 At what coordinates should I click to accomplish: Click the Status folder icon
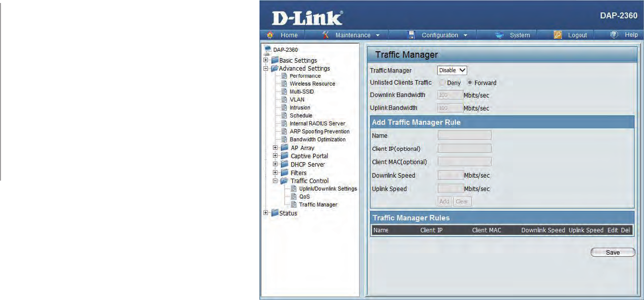pyautogui.click(x=274, y=213)
